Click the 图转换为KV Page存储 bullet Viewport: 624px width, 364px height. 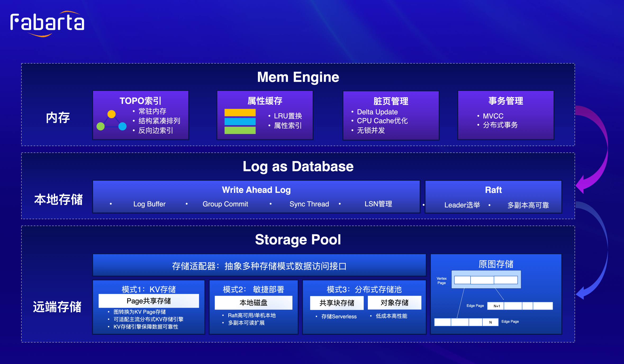(139, 312)
